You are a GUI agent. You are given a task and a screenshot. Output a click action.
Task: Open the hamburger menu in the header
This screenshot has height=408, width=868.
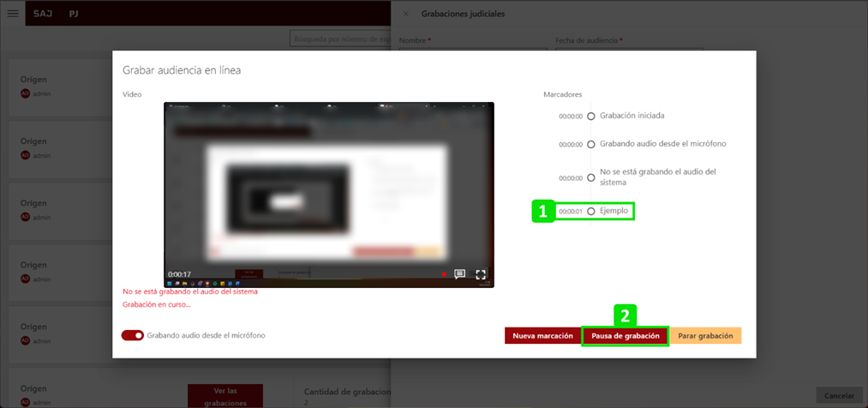tap(12, 14)
